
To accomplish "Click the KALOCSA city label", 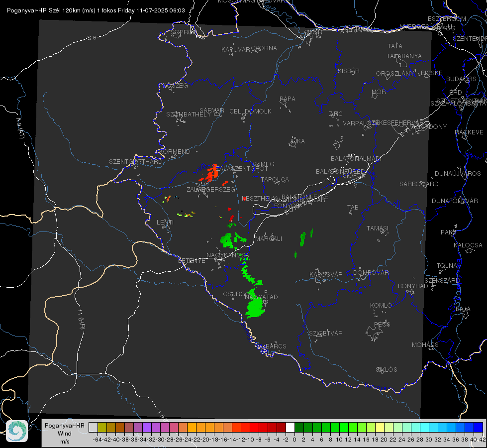I will 468,245.
